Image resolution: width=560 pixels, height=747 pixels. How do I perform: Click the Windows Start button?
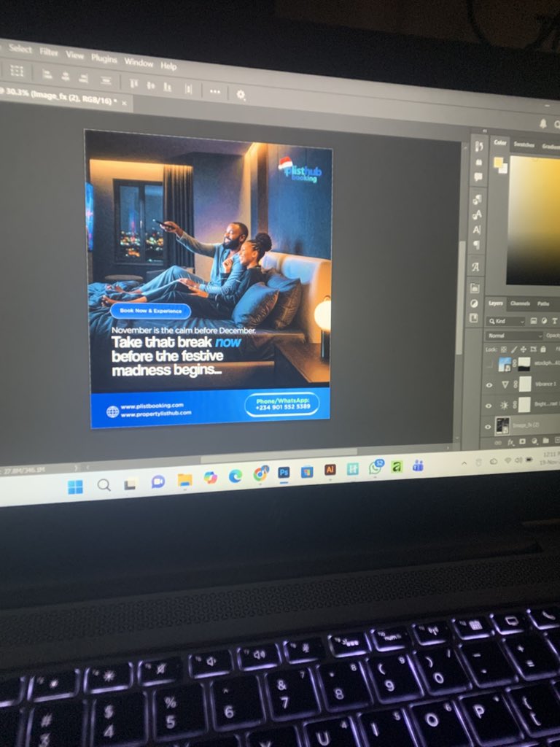pos(75,487)
